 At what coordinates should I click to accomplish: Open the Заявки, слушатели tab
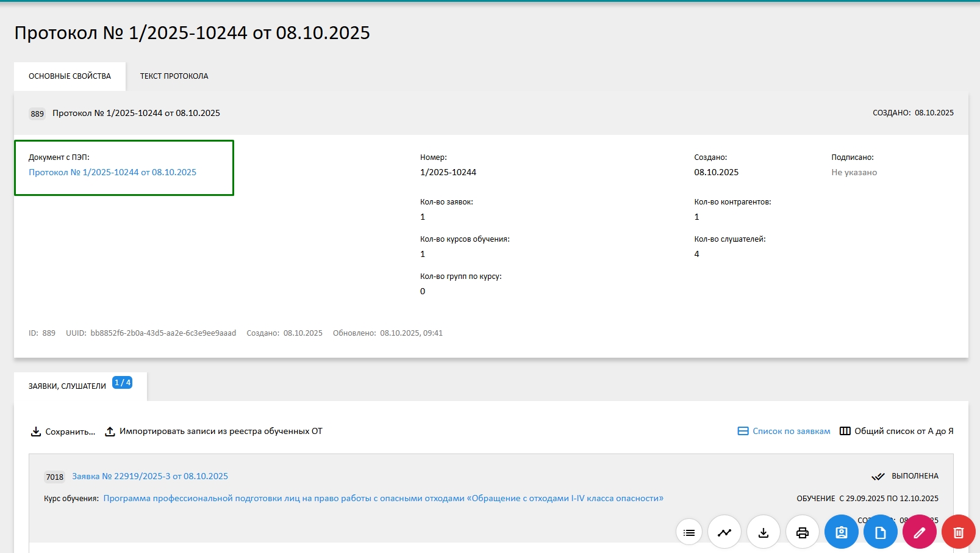pos(67,386)
